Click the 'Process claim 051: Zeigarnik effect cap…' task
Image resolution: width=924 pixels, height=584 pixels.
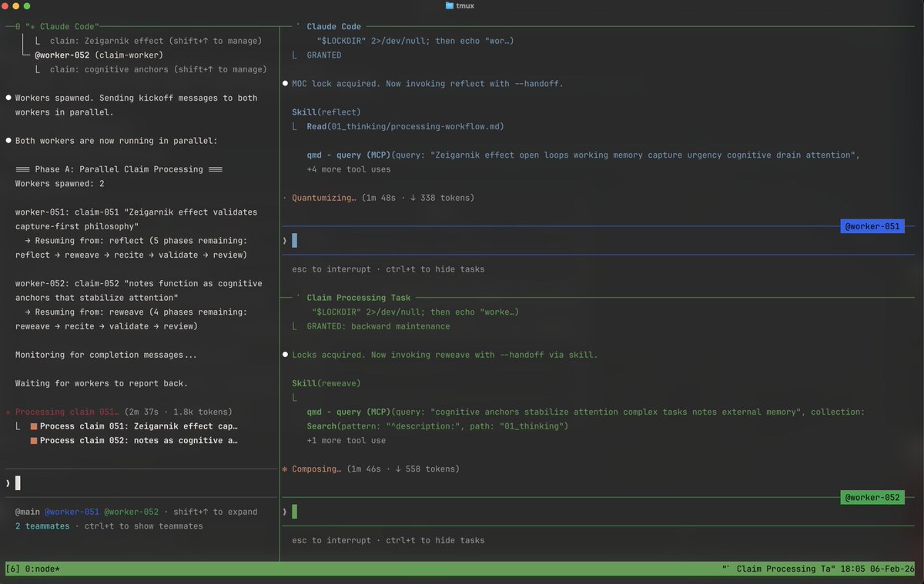139,426
